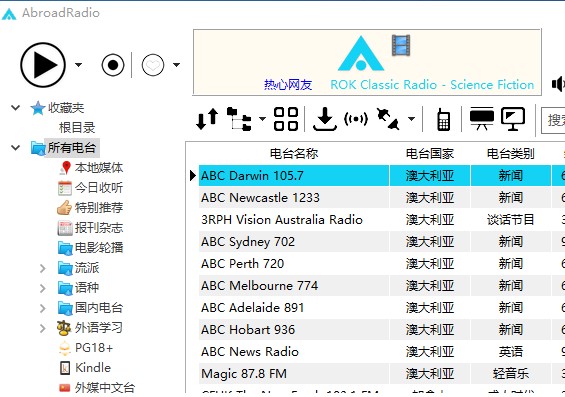Click the monitor display icon
Screen dimensions: 565x397
click(513, 119)
